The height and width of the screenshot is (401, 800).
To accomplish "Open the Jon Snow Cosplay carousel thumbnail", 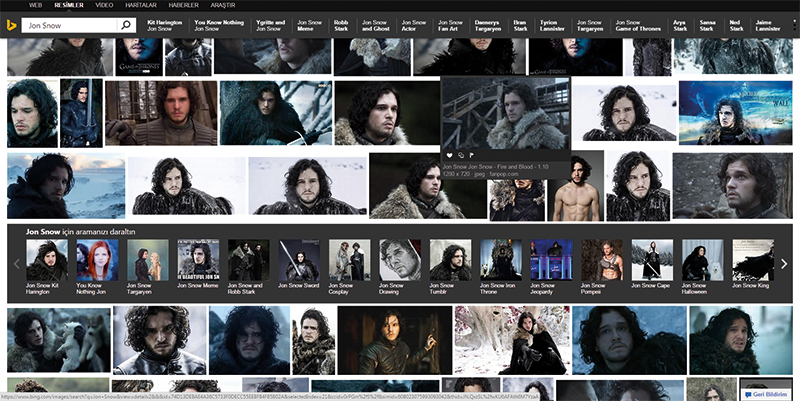I will tap(349, 260).
